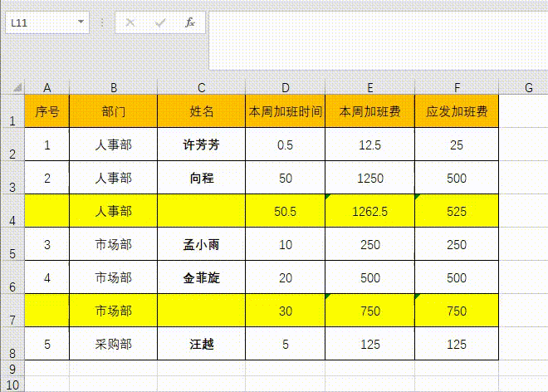Viewport: 548px width, 392px height.
Task: Click the Insert Function fx icon
Action: click(190, 22)
